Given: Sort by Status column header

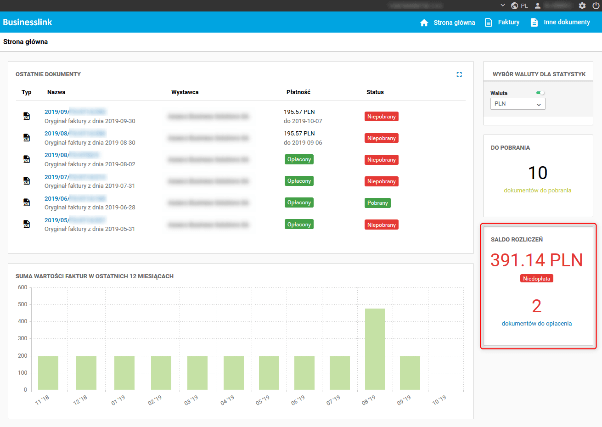Looking at the screenshot, I should point(375,92).
